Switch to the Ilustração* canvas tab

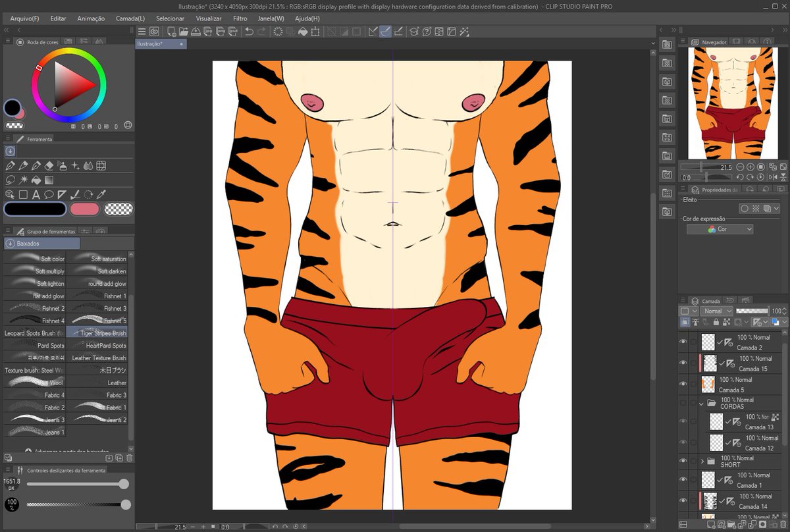(161, 43)
